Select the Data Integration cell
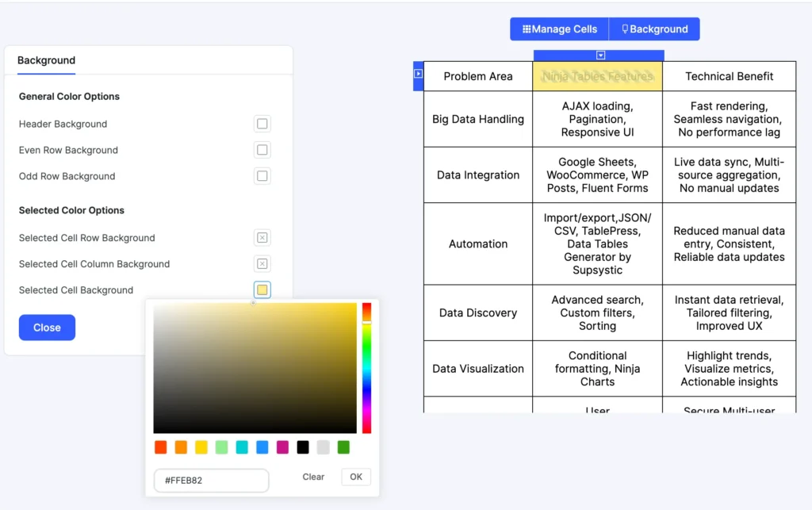The height and width of the screenshot is (510, 812). click(x=478, y=175)
